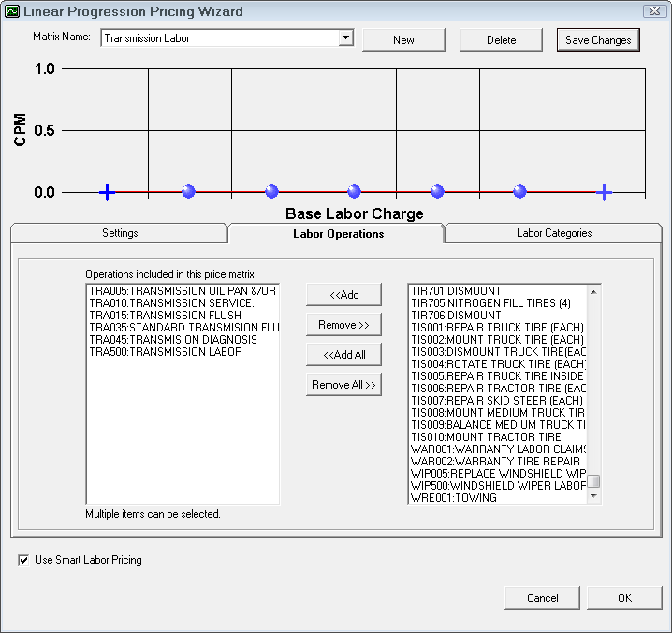Open the Labor Categories tab

(x=554, y=233)
